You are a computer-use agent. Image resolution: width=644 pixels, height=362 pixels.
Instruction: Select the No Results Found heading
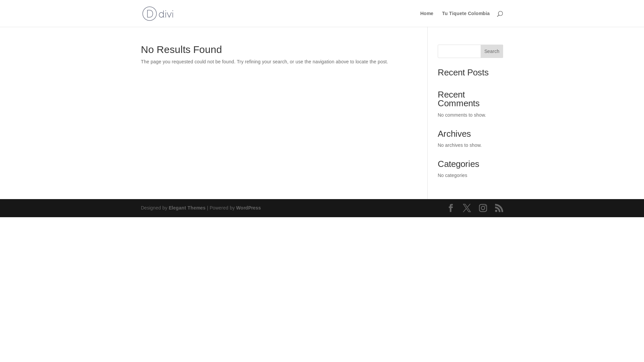tap(181, 50)
